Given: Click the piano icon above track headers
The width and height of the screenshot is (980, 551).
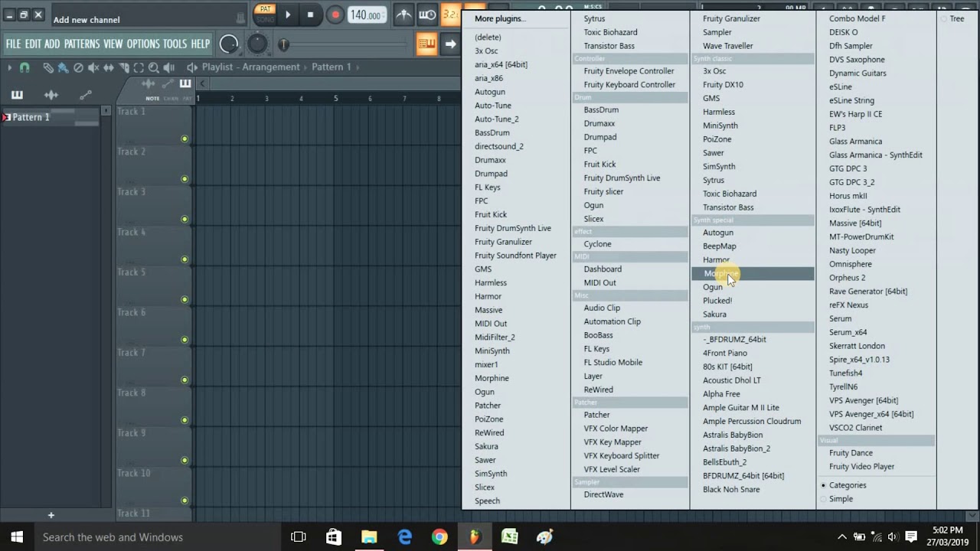Looking at the screenshot, I should pos(185,83).
